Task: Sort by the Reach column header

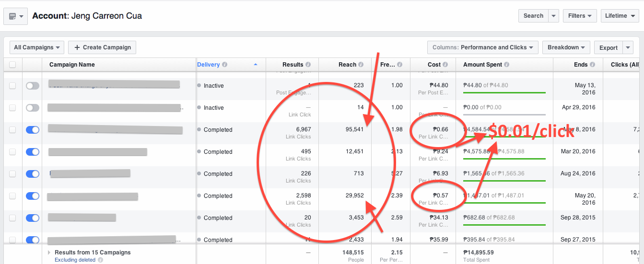Action: pos(347,65)
